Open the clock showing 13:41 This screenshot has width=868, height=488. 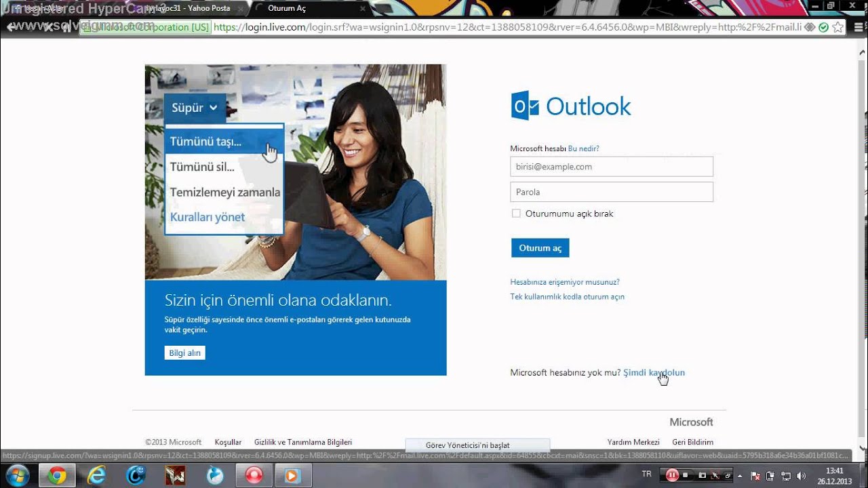835,476
